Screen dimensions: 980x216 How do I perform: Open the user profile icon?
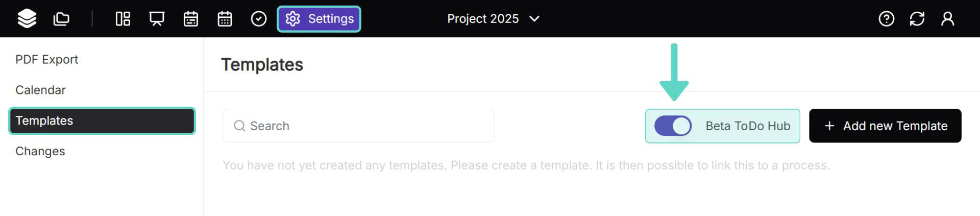947,19
